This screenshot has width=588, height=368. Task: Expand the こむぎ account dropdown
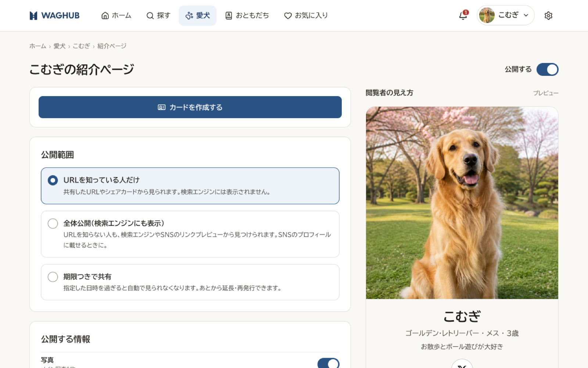[x=506, y=15]
